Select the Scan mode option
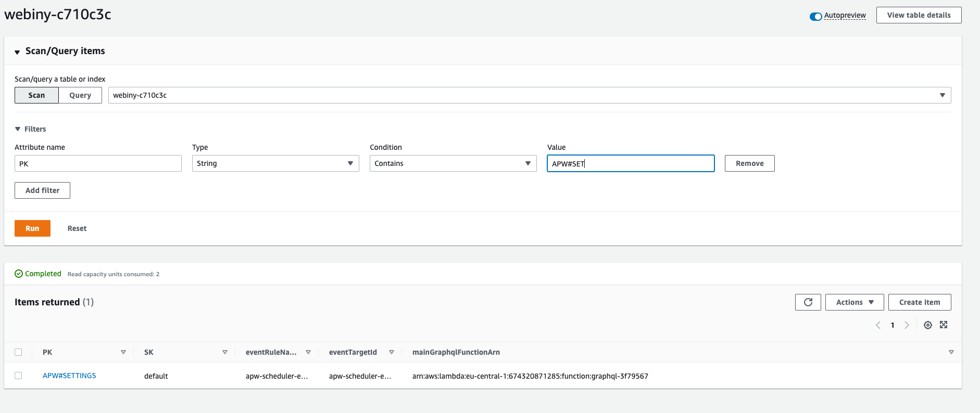The image size is (980, 413). [36, 95]
